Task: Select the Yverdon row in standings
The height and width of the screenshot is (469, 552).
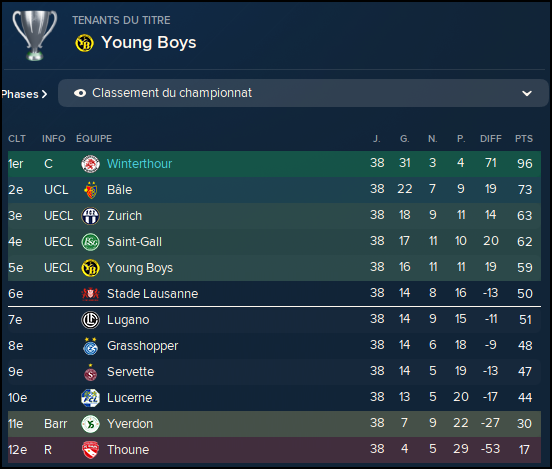Action: pos(274,424)
